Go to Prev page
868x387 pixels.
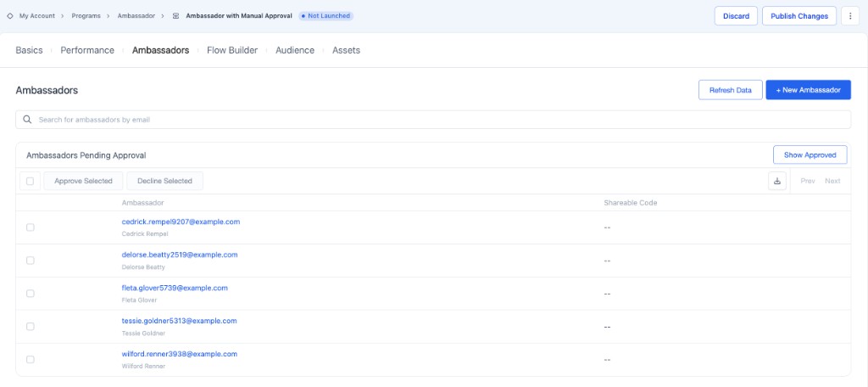(x=808, y=181)
